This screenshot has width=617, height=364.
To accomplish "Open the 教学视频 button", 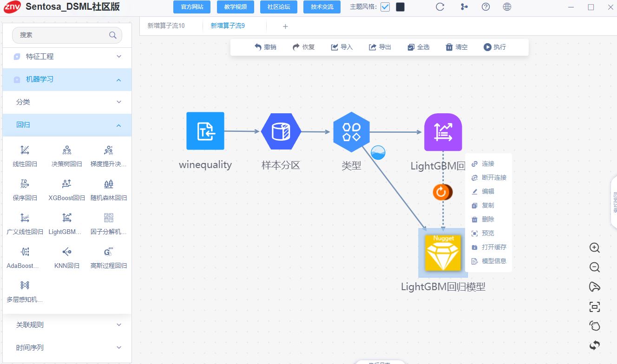I will point(236,7).
